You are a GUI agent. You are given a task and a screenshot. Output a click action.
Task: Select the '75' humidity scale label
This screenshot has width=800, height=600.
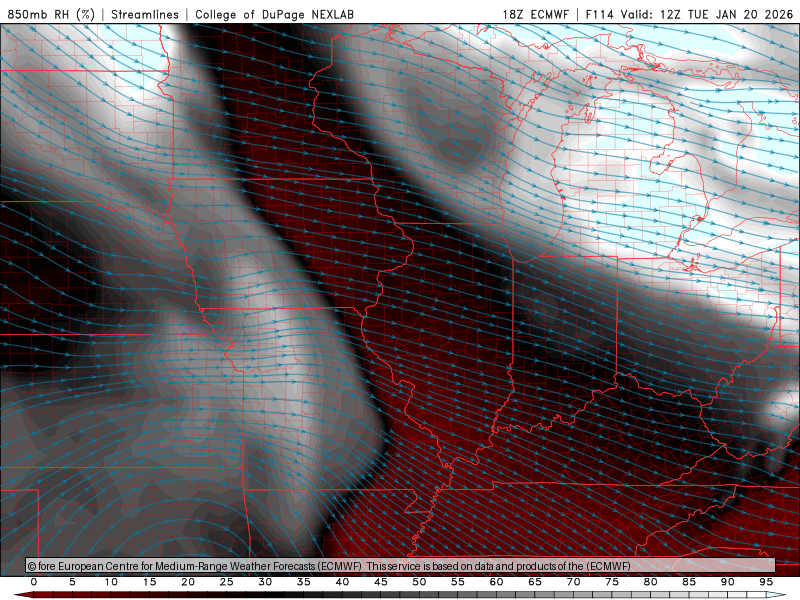click(x=612, y=582)
